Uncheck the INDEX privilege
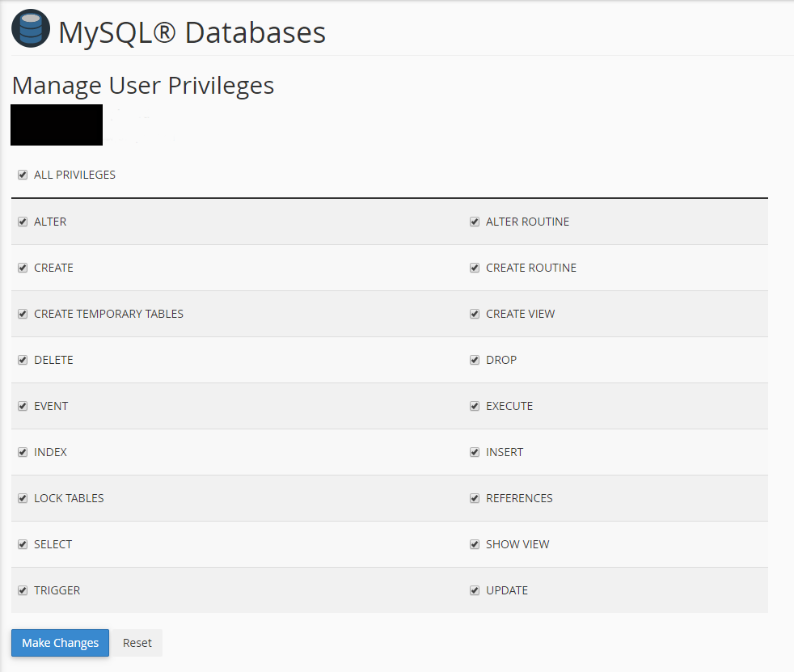This screenshot has width=794, height=672. click(23, 452)
